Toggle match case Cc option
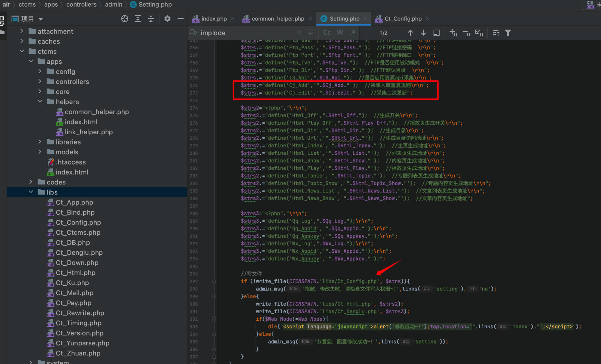 pyautogui.click(x=327, y=32)
